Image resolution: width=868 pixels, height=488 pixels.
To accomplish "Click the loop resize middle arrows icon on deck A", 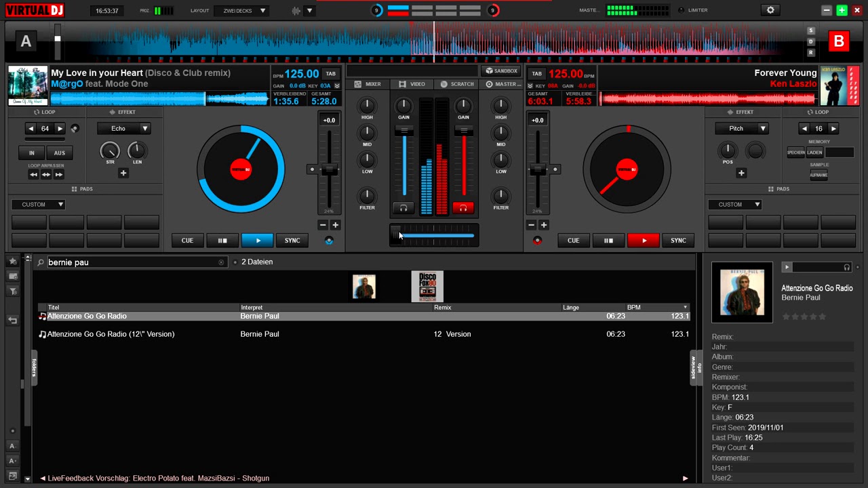I will (46, 174).
